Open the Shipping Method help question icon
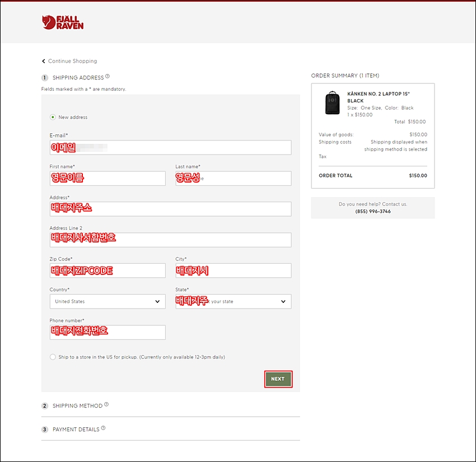The image size is (476, 462). [106, 404]
